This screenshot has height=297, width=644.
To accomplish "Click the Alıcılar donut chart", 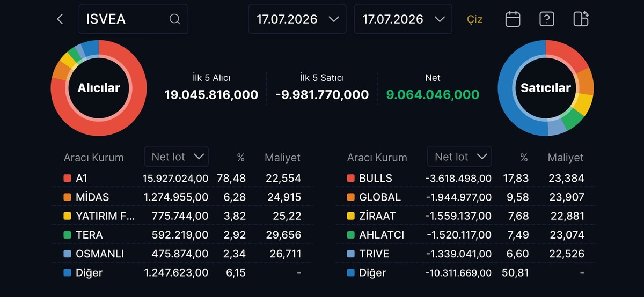I will click(99, 88).
